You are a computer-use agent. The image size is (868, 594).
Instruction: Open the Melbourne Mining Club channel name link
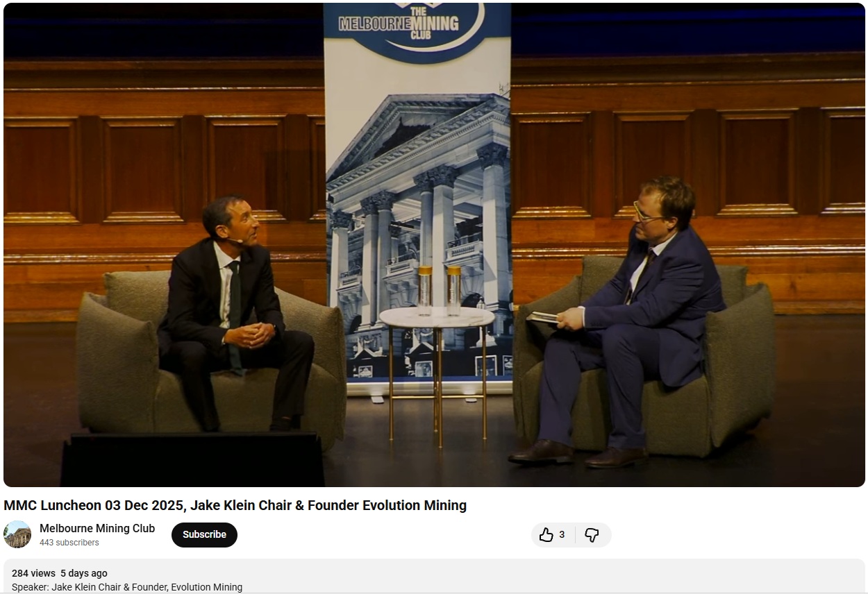click(x=97, y=528)
